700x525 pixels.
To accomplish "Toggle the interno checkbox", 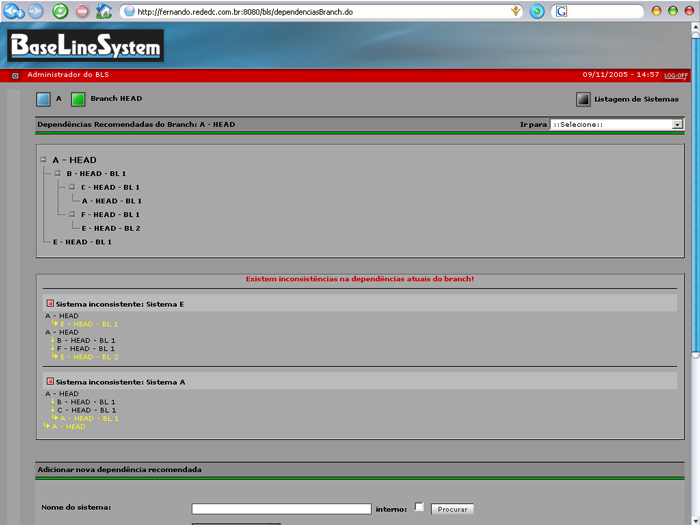I will coord(419,507).
